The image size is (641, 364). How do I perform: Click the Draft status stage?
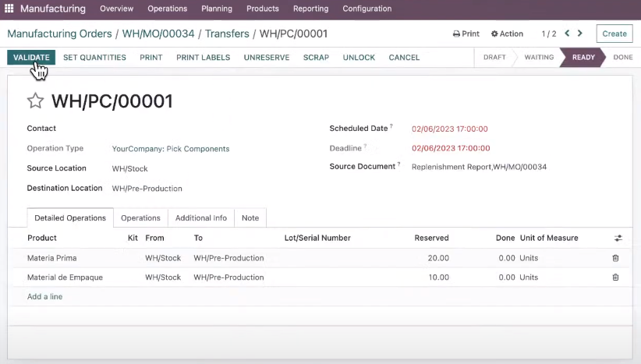(494, 58)
